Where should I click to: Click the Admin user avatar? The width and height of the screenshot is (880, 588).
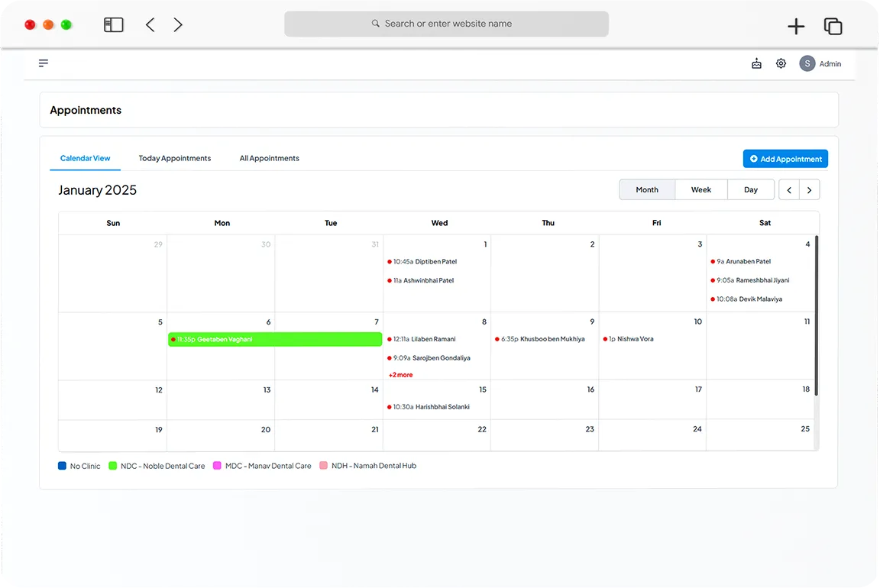pos(807,63)
